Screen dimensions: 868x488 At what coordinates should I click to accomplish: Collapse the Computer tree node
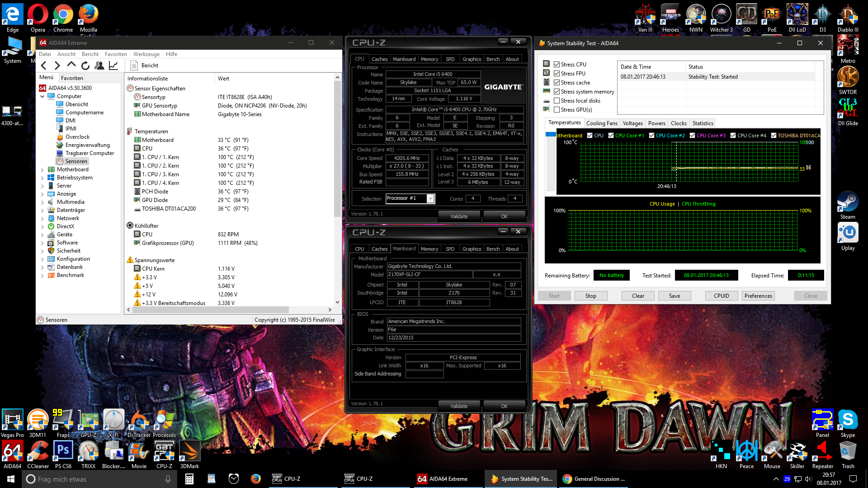(x=42, y=96)
